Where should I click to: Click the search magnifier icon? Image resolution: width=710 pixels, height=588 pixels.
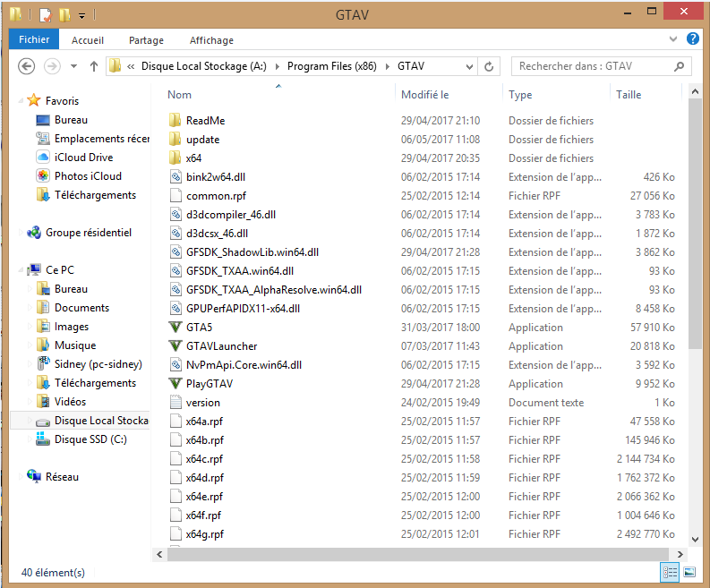coord(679,66)
